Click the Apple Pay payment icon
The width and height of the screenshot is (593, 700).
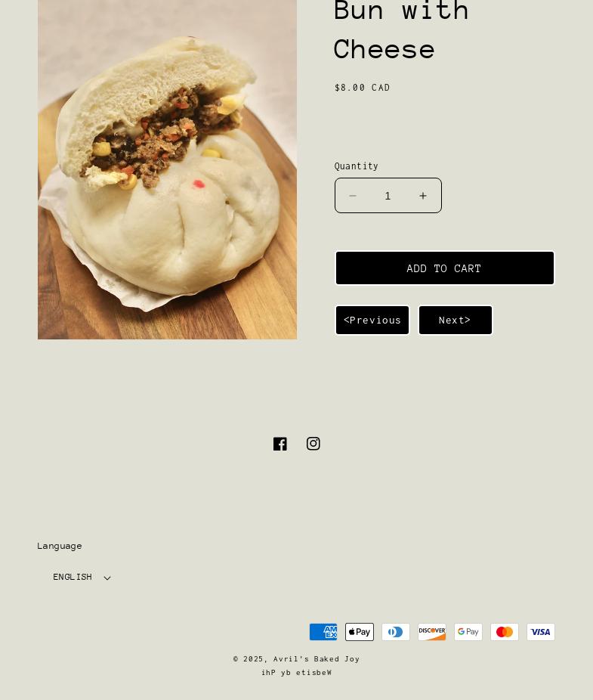coord(360,632)
